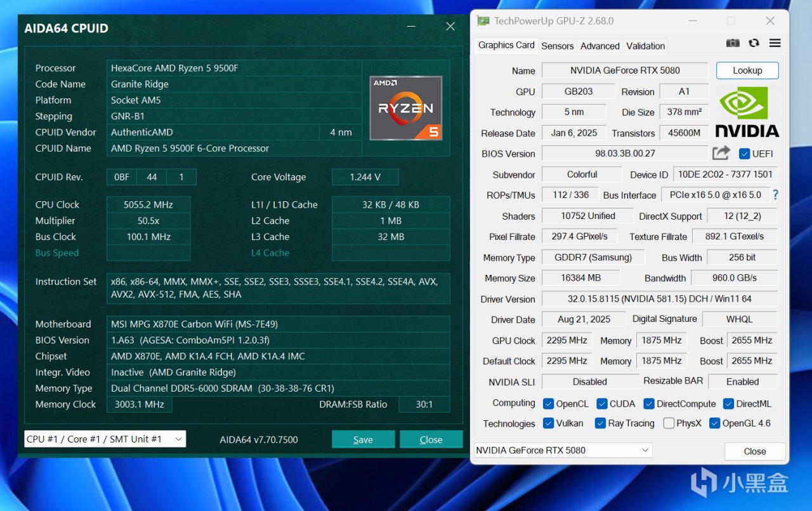Click the GPU-Z title bar app icon
The image size is (812, 511).
tap(483, 21)
